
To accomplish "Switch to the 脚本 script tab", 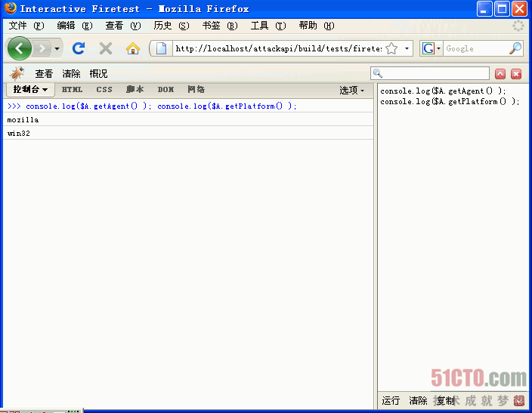I will click(x=135, y=90).
